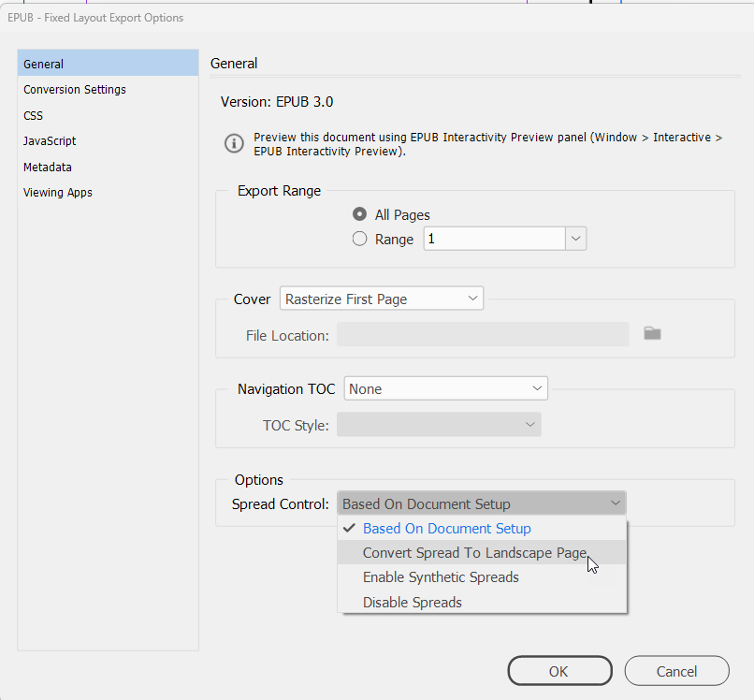
Task: Choose Convert Spread To Landscape Page option
Action: pyautogui.click(x=474, y=552)
